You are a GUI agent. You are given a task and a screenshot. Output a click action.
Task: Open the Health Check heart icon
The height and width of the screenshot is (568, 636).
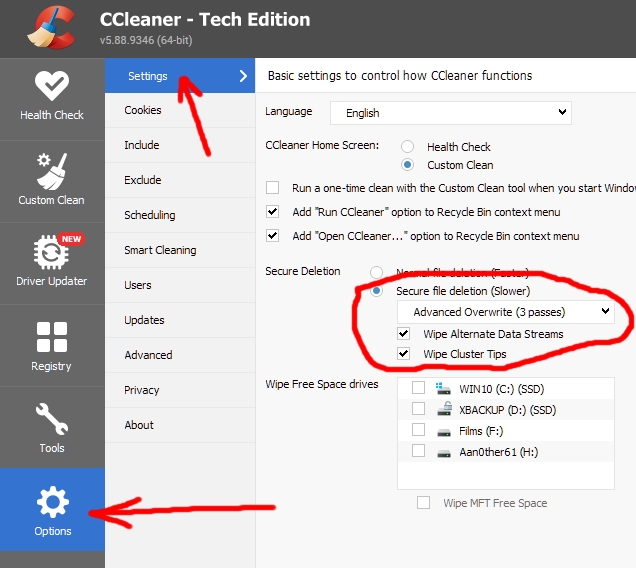[52, 85]
